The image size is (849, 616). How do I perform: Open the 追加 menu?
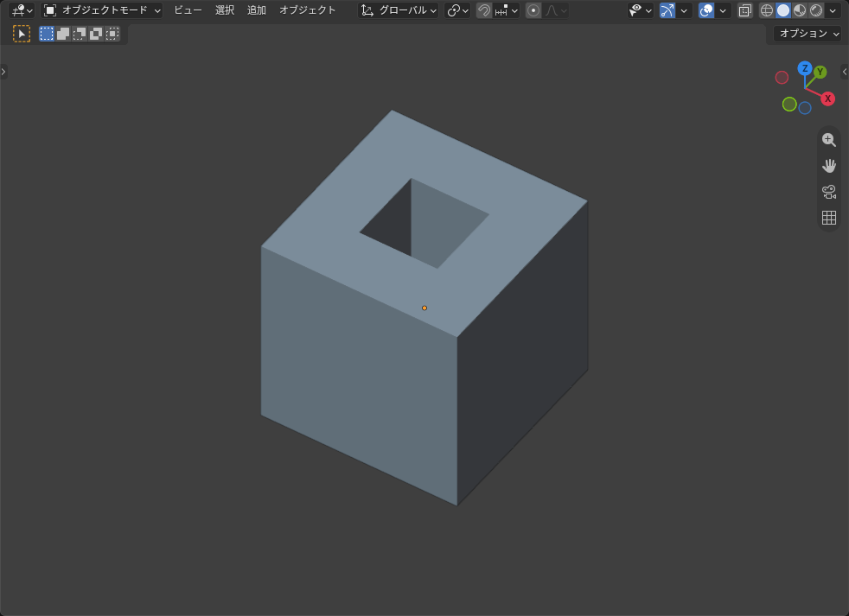point(257,10)
